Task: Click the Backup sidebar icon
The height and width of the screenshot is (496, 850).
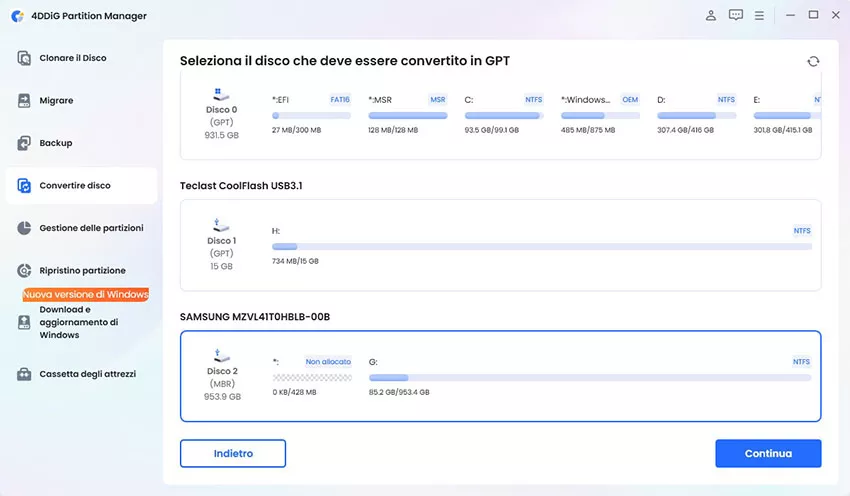Action: [x=25, y=143]
